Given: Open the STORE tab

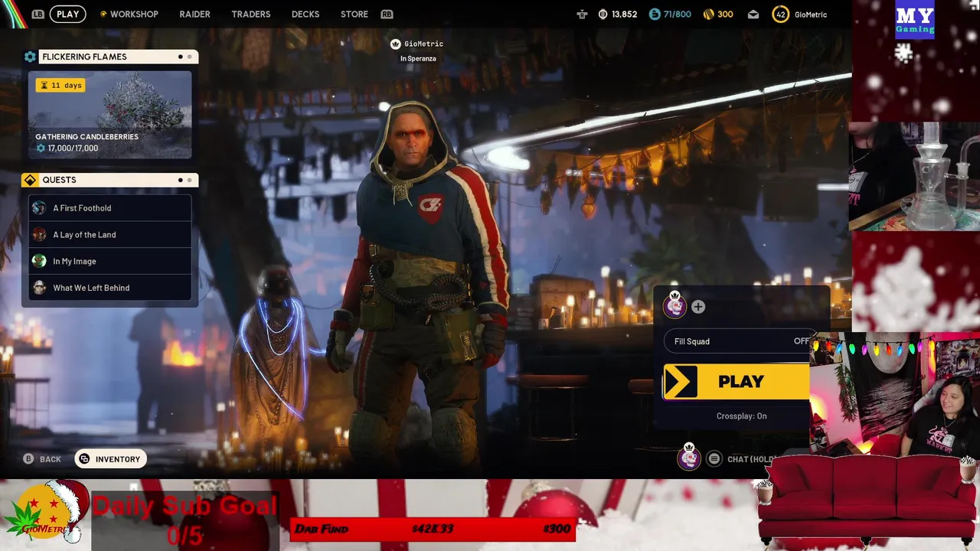Looking at the screenshot, I should click(x=354, y=14).
